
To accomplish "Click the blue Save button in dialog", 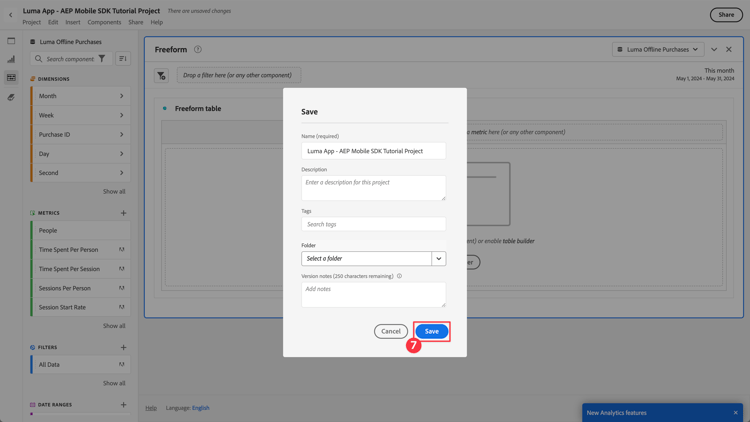I will [x=431, y=331].
